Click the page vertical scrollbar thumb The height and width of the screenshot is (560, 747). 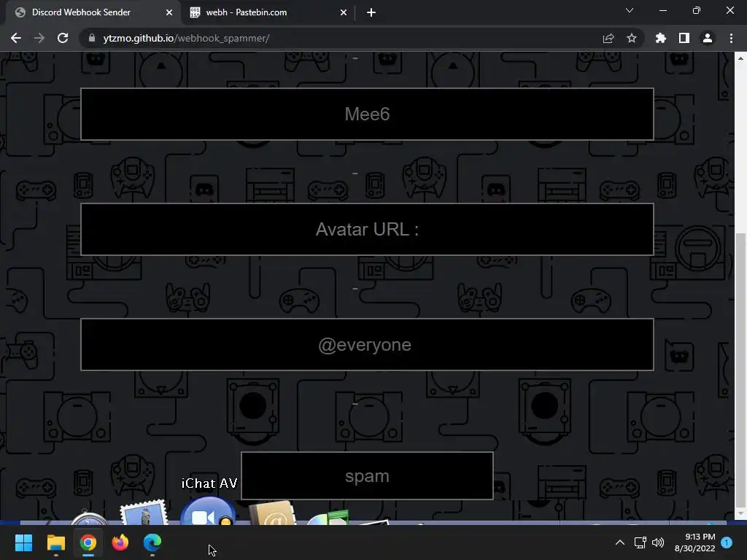click(740, 370)
